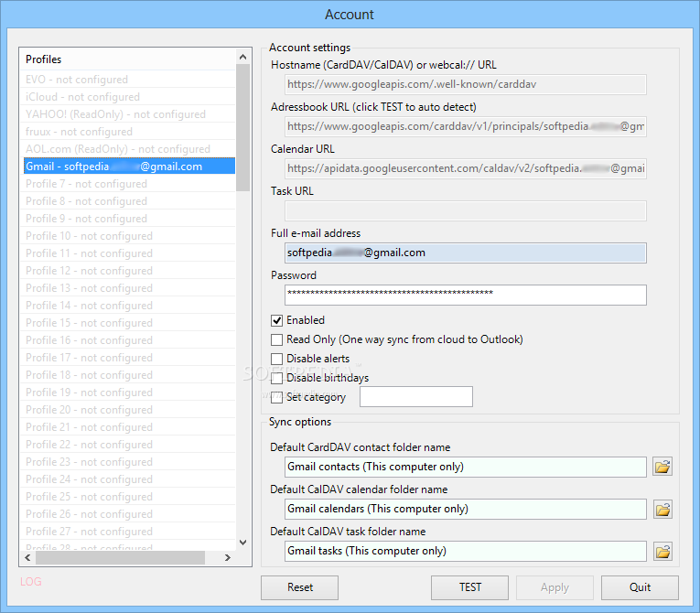The width and height of the screenshot is (700, 613).
Task: Select the EVO - not configured profile
Action: [x=127, y=80]
